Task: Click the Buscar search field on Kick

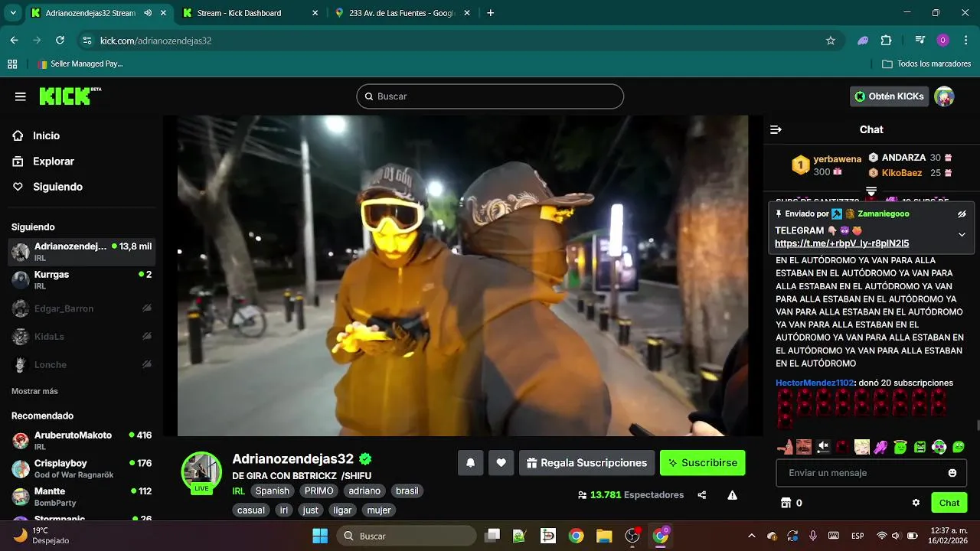Action: coord(490,96)
